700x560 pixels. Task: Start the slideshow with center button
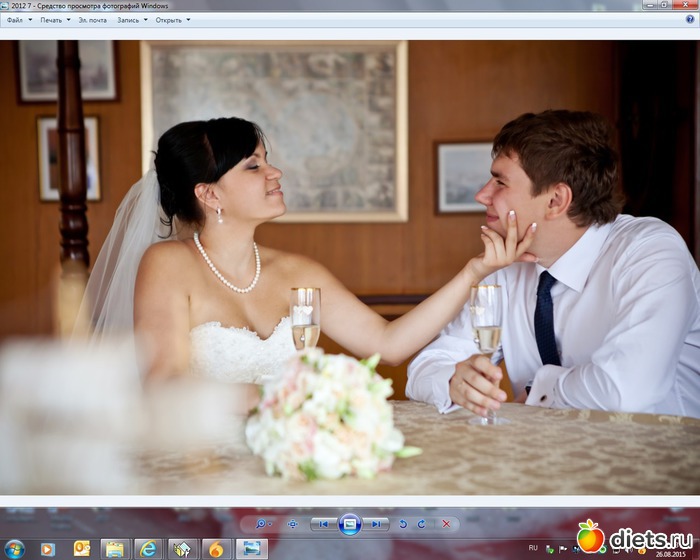tap(349, 523)
